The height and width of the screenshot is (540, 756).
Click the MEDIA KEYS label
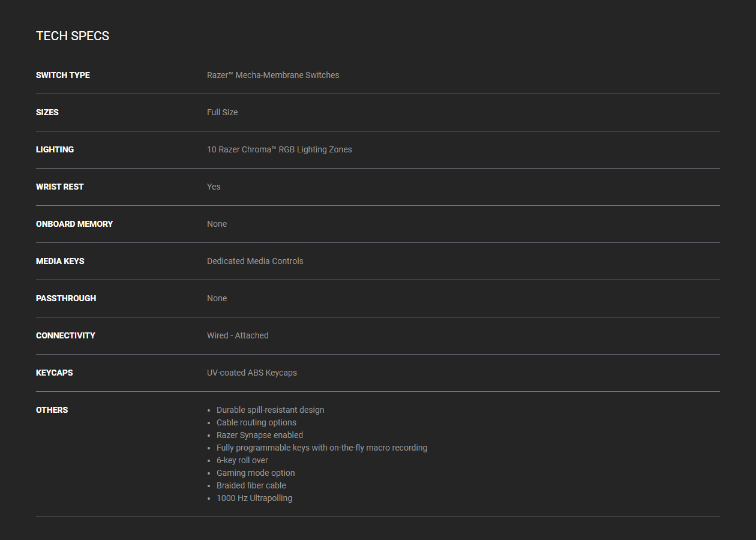pyautogui.click(x=60, y=261)
